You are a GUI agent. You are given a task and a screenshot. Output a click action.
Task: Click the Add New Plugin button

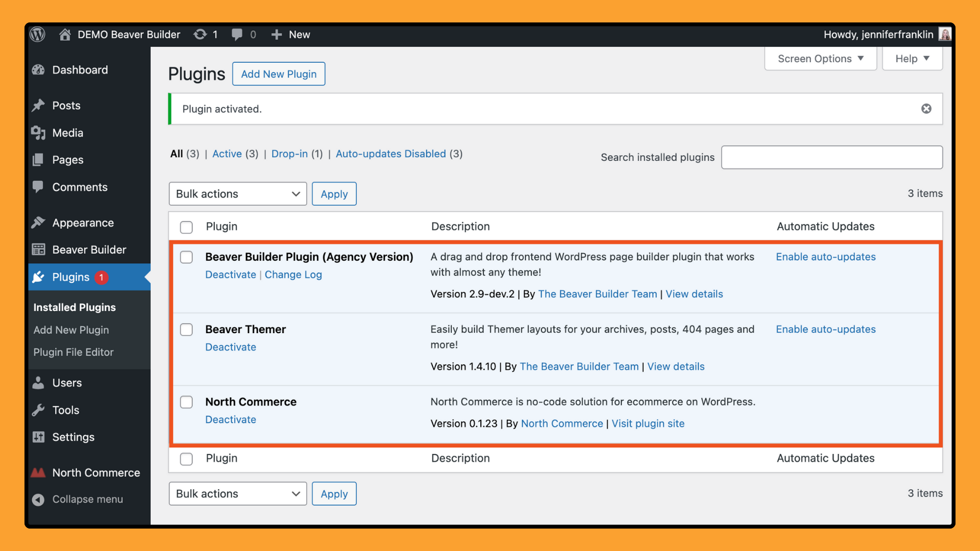(x=279, y=74)
